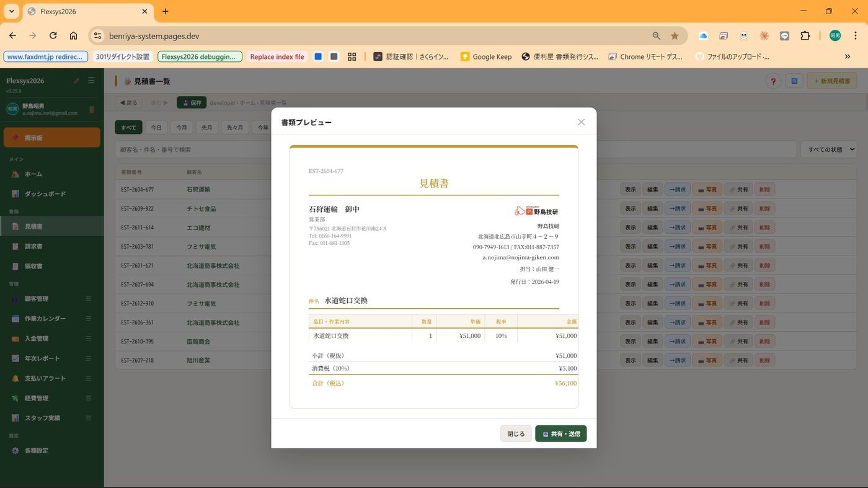Click the 支払いアラート bell icon
The height and width of the screenshot is (488, 868).
coord(15,378)
